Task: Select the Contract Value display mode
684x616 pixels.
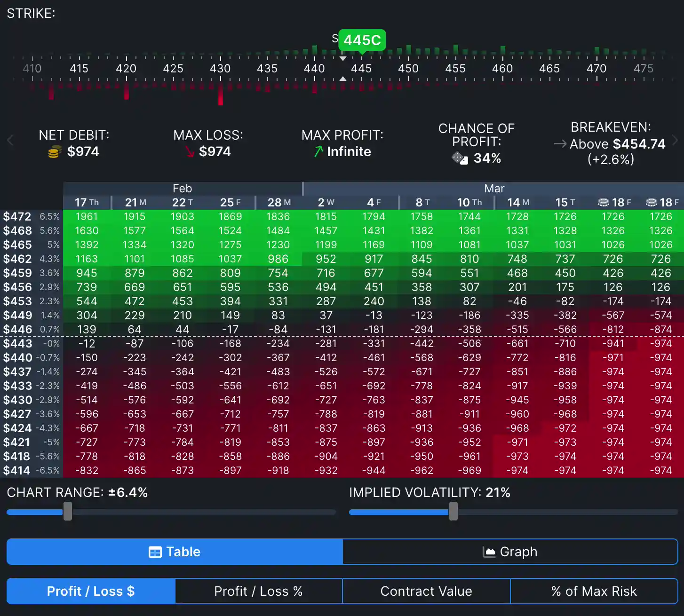Action: tap(426, 591)
